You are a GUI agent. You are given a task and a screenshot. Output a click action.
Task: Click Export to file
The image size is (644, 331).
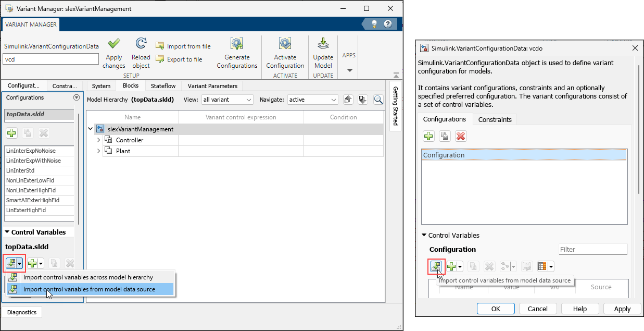[x=179, y=59]
